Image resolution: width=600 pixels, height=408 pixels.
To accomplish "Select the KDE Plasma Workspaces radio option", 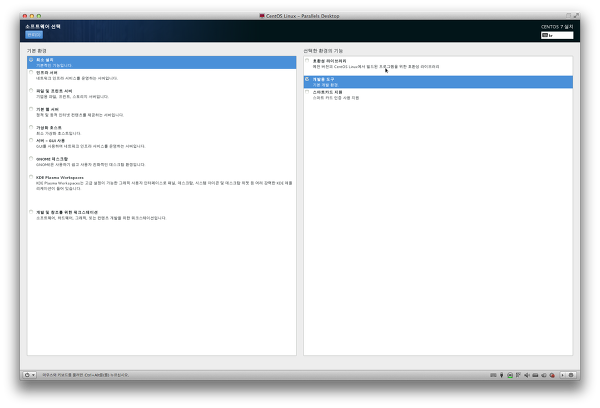I will (x=31, y=177).
